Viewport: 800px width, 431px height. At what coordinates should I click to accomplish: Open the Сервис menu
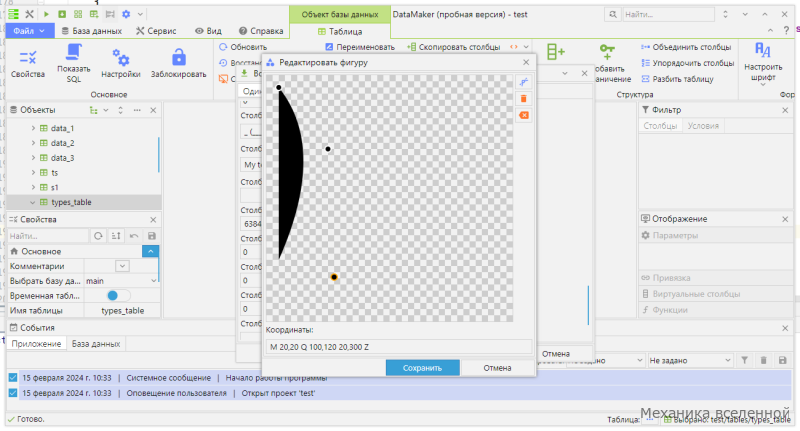156,31
